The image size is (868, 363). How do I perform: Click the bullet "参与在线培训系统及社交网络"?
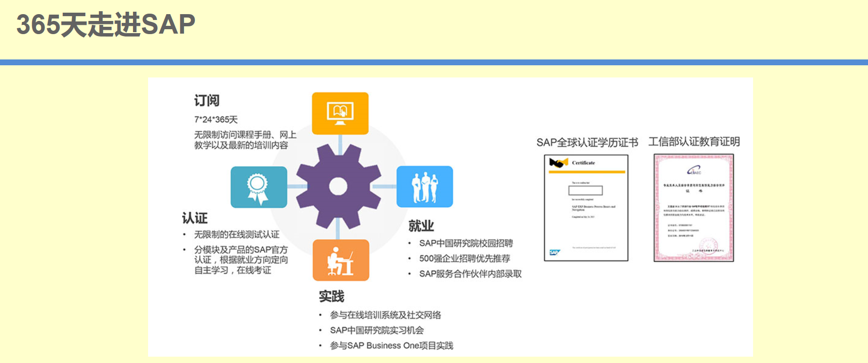[386, 315]
